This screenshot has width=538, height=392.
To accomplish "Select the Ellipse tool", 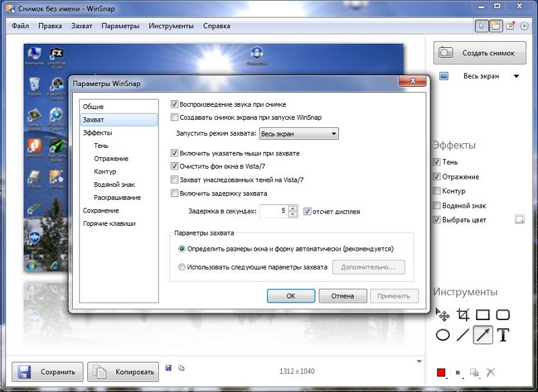I will click(x=443, y=335).
